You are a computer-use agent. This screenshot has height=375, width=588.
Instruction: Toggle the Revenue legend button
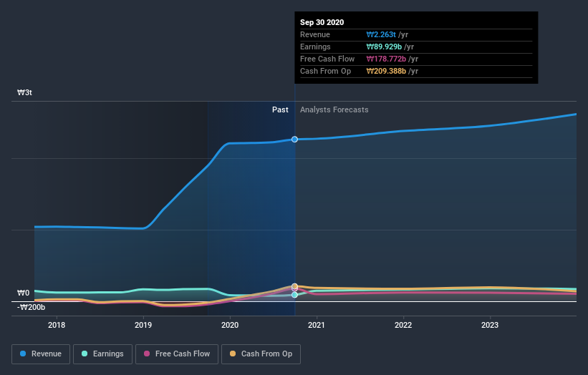click(41, 354)
